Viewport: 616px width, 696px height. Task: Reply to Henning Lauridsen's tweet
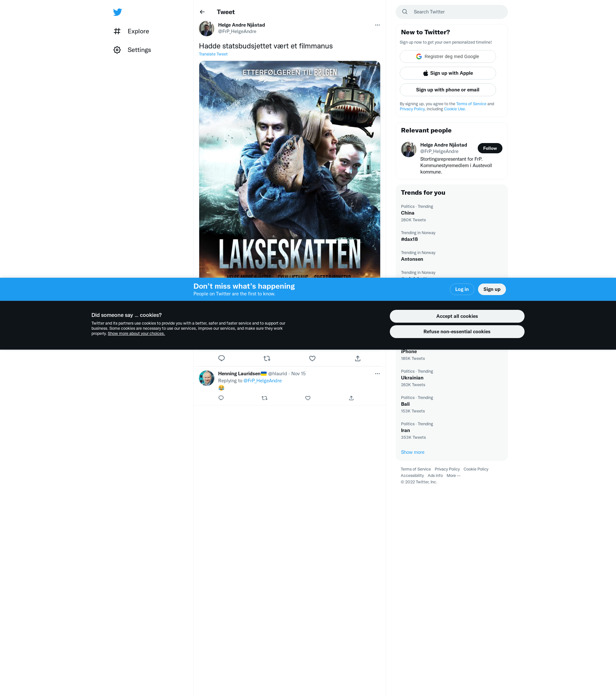[x=221, y=398]
